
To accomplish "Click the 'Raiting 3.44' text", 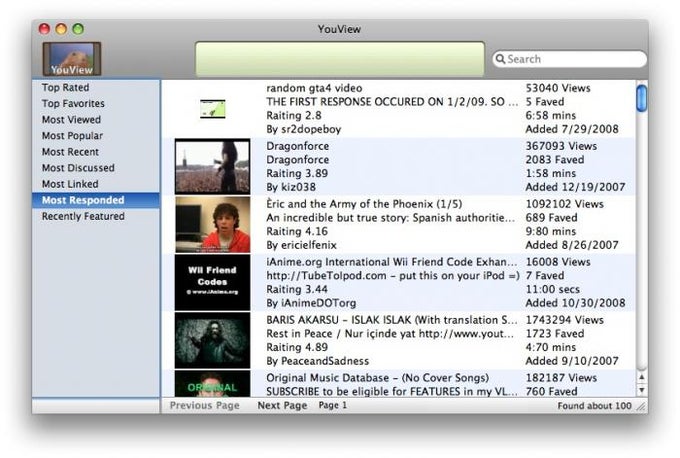I will click(297, 289).
